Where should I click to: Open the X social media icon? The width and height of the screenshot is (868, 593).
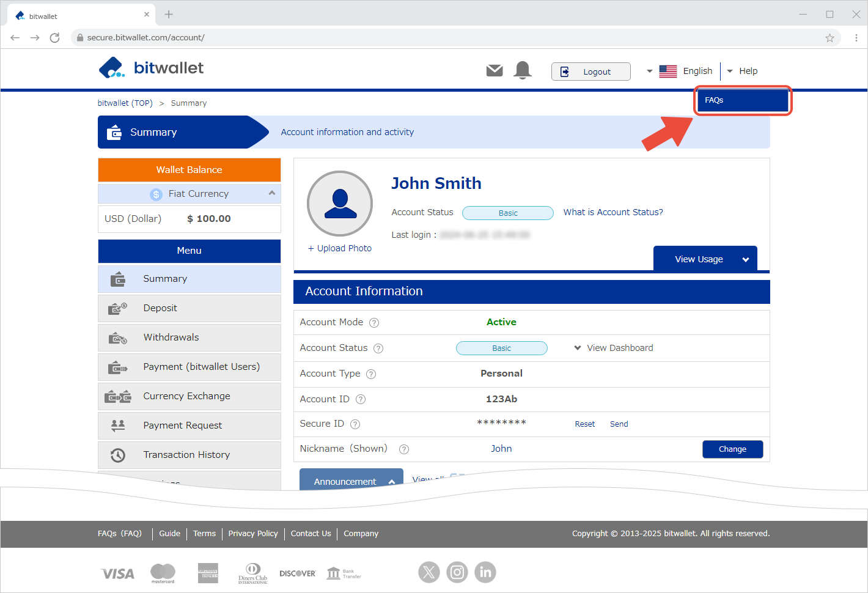pos(428,572)
